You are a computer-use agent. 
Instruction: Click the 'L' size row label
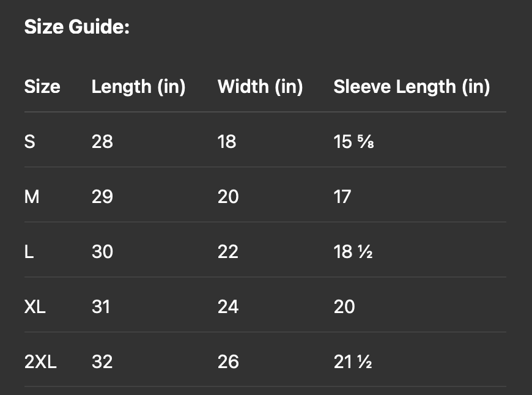tap(29, 251)
